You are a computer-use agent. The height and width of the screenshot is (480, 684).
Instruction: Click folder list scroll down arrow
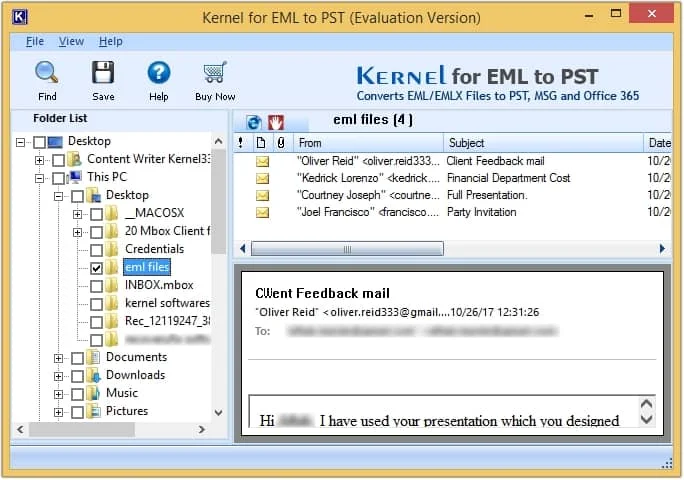click(219, 412)
